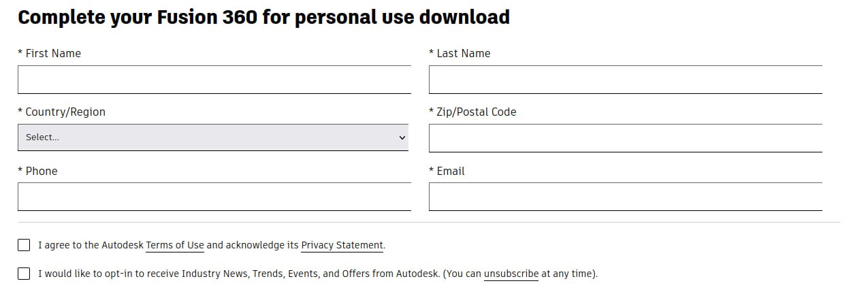Enable the Industry News opt-in checkbox

(24, 274)
